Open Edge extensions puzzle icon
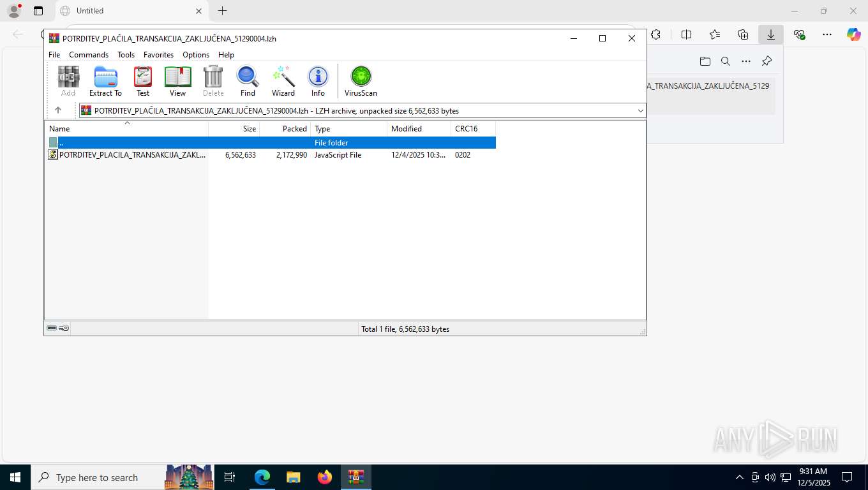The width and height of the screenshot is (868, 490). (655, 34)
